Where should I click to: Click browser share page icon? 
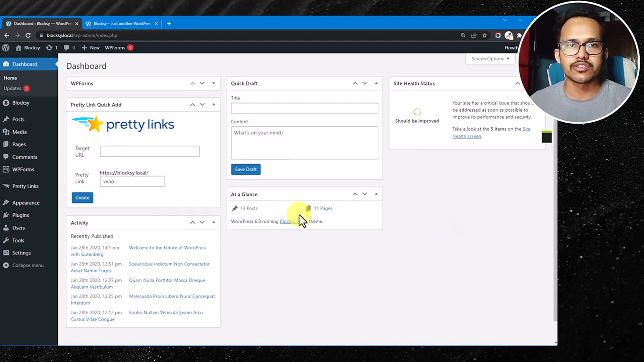tap(474, 35)
